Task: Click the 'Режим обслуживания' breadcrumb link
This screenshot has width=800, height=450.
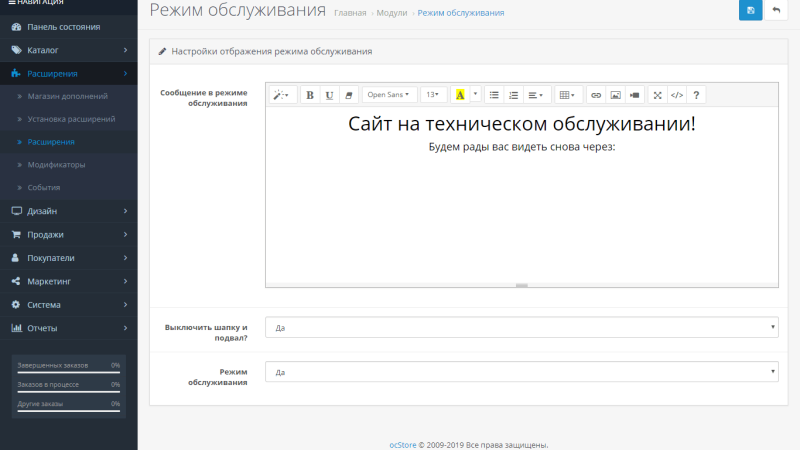Action: (x=461, y=13)
